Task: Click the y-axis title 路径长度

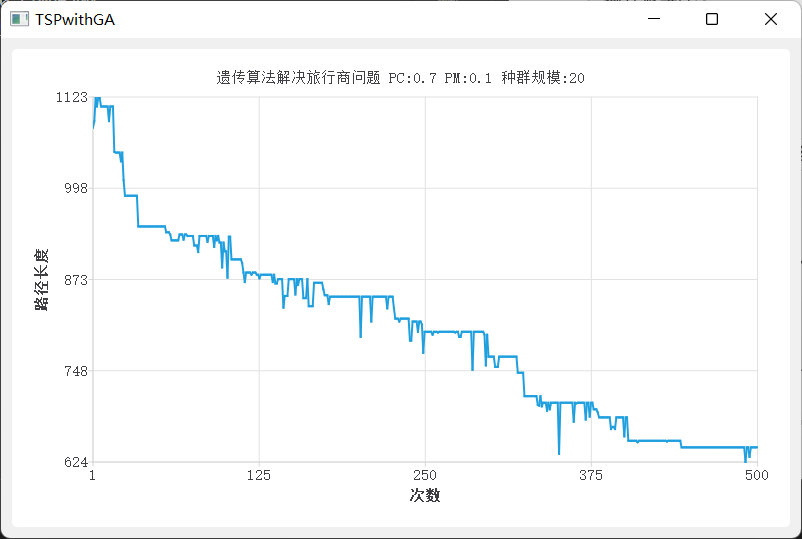Action: coord(41,279)
